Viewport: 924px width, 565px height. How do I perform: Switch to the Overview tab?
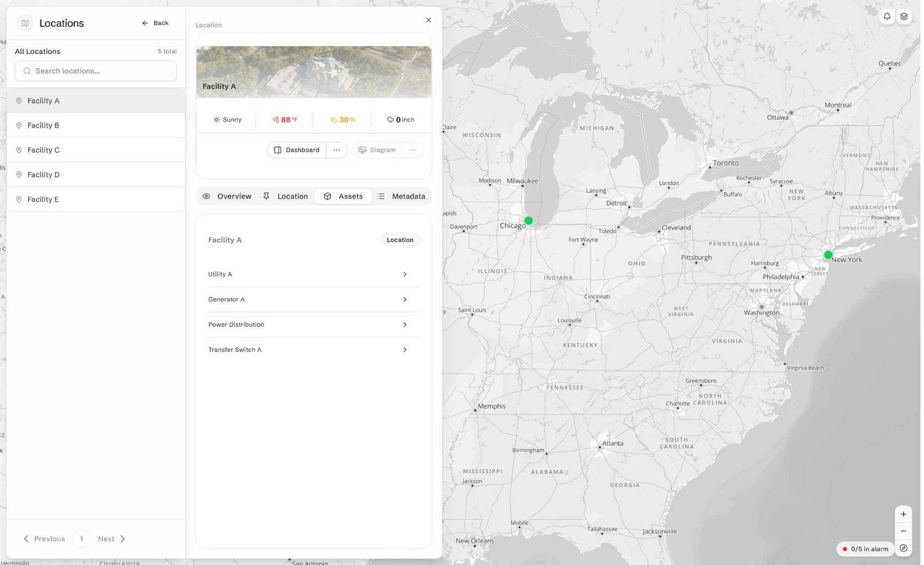click(x=227, y=196)
